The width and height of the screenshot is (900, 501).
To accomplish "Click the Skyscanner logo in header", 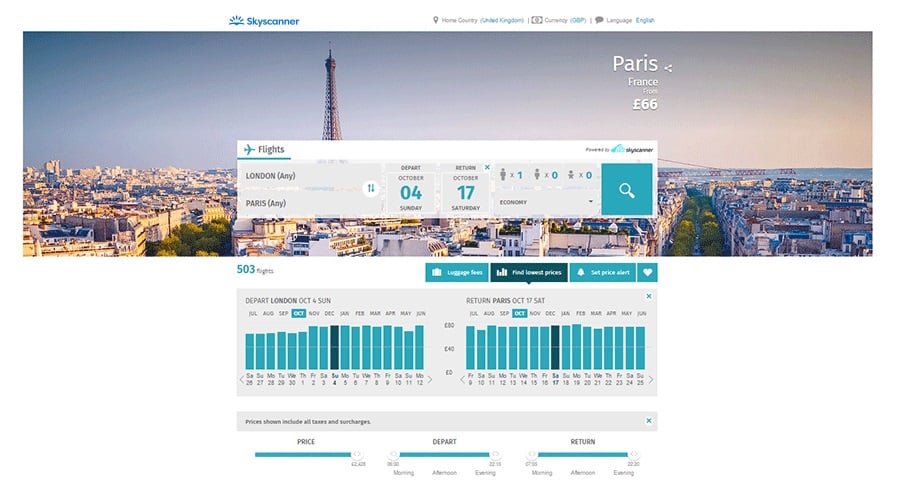I will pyautogui.click(x=264, y=20).
